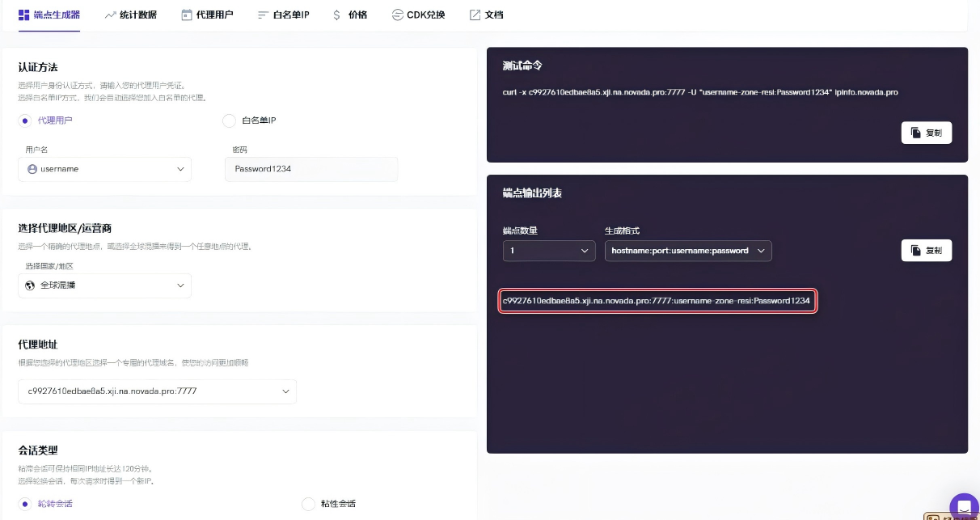Select the 轮转会话 radio option
Image resolution: width=980 pixels, height=520 pixels.
25,504
